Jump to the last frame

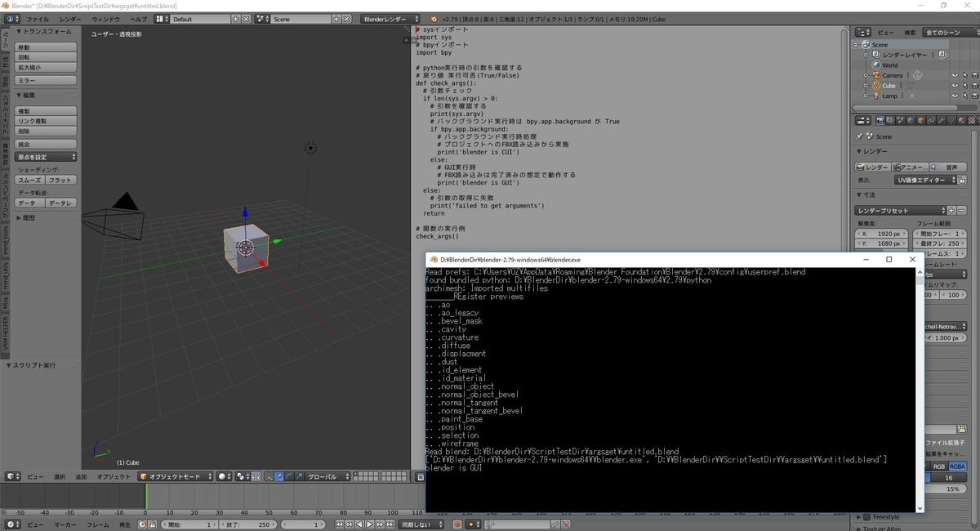coord(390,524)
